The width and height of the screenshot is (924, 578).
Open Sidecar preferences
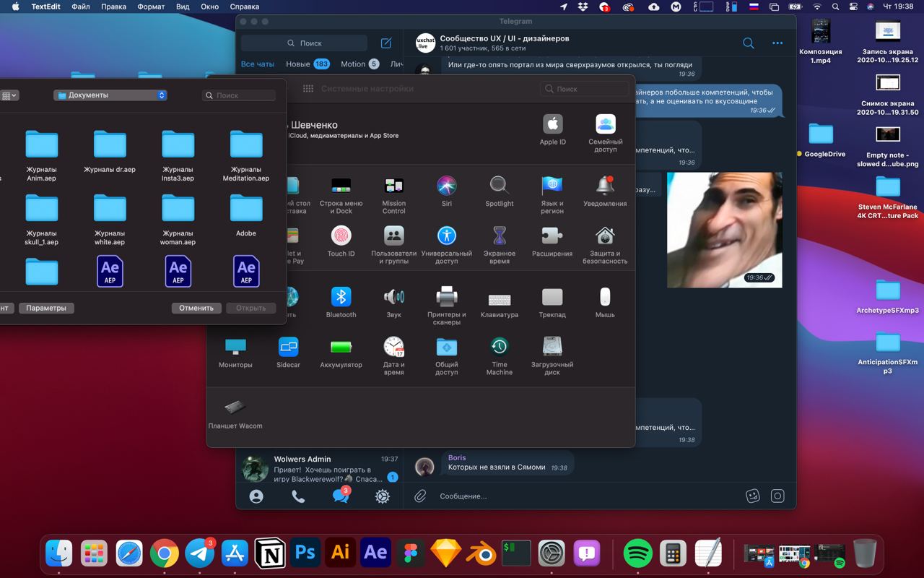[x=288, y=352]
